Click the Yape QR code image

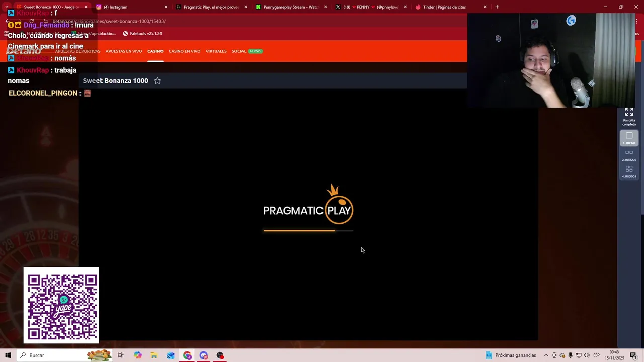coord(61,306)
